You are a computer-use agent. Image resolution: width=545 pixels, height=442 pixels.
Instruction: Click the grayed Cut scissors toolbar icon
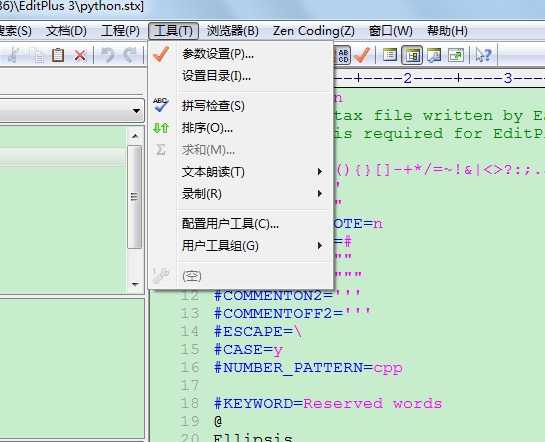coord(14,55)
